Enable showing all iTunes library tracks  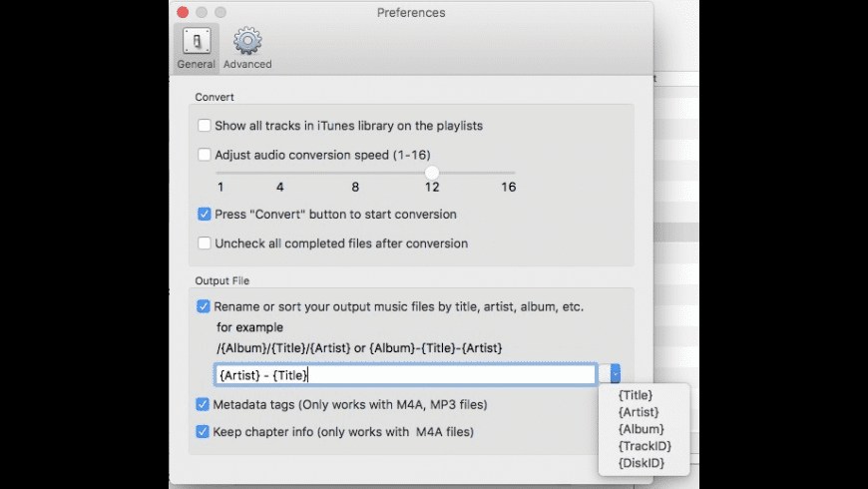pos(205,126)
